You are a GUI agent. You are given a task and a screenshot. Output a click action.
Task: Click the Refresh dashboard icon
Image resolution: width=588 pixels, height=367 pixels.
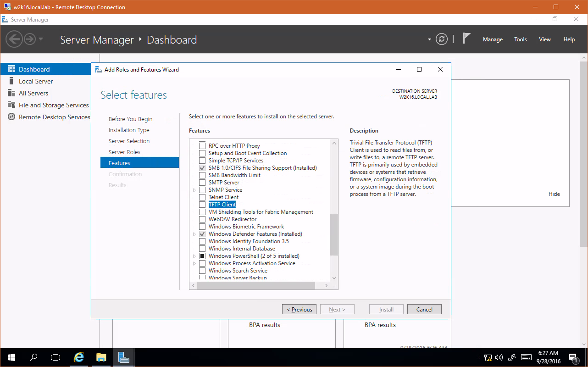coord(441,39)
